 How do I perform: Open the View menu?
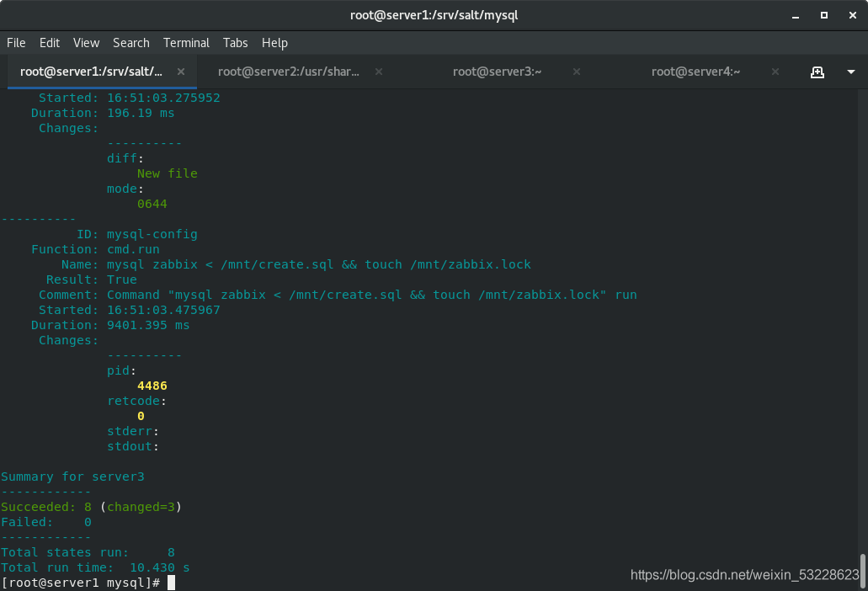coord(87,43)
